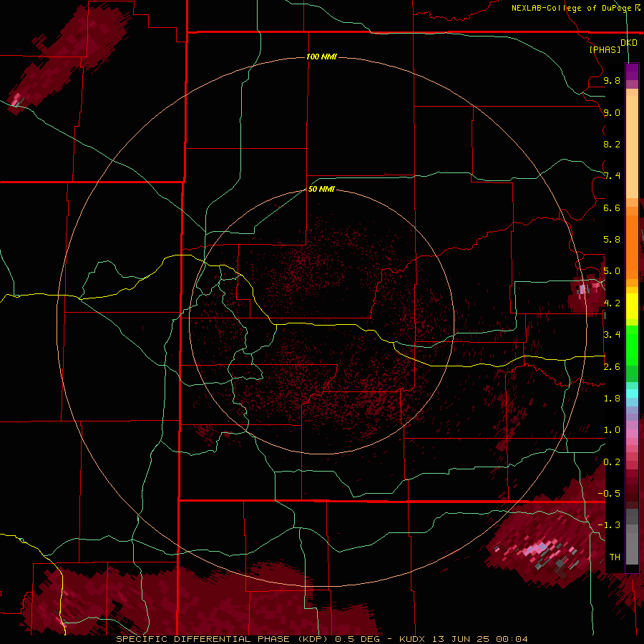Click the 1.8 legend value

click(x=612, y=399)
